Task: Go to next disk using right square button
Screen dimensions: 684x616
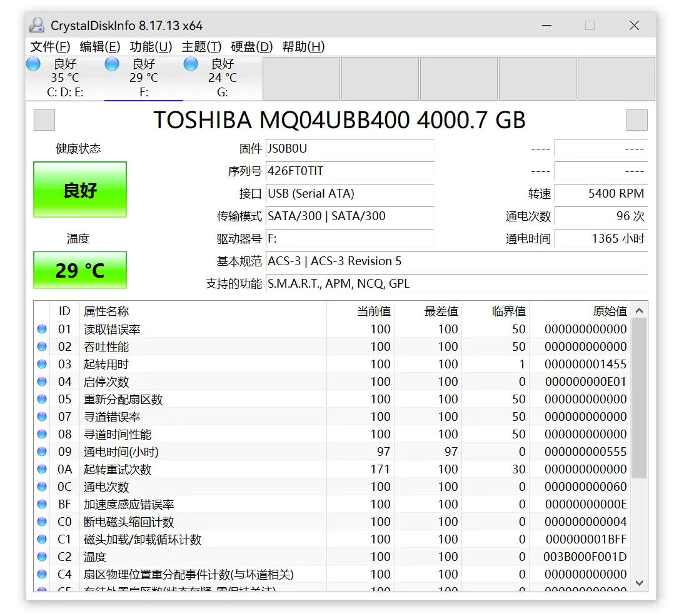Action: coord(637,120)
